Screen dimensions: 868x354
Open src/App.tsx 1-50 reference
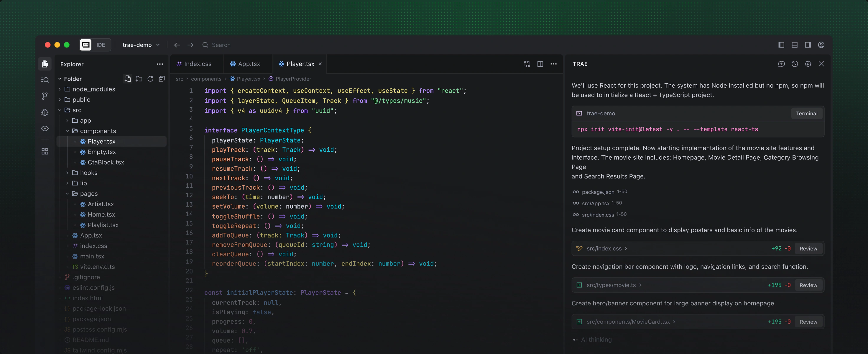point(597,203)
